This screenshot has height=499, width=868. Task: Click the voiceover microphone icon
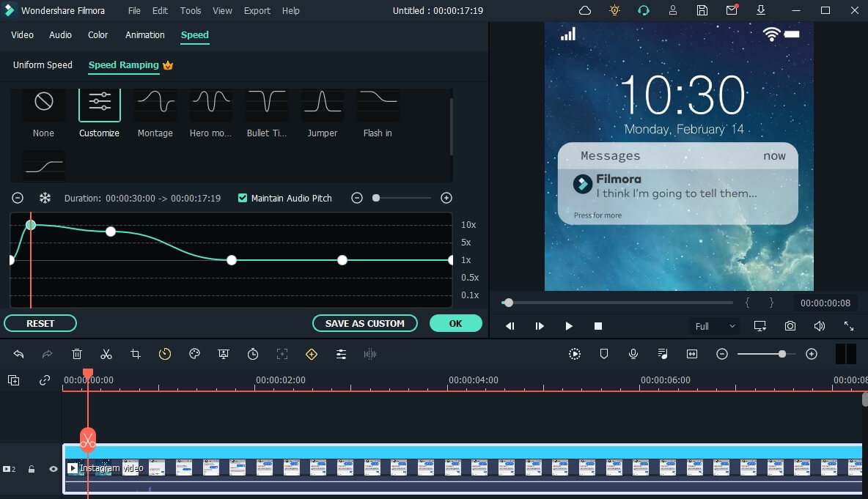point(633,354)
